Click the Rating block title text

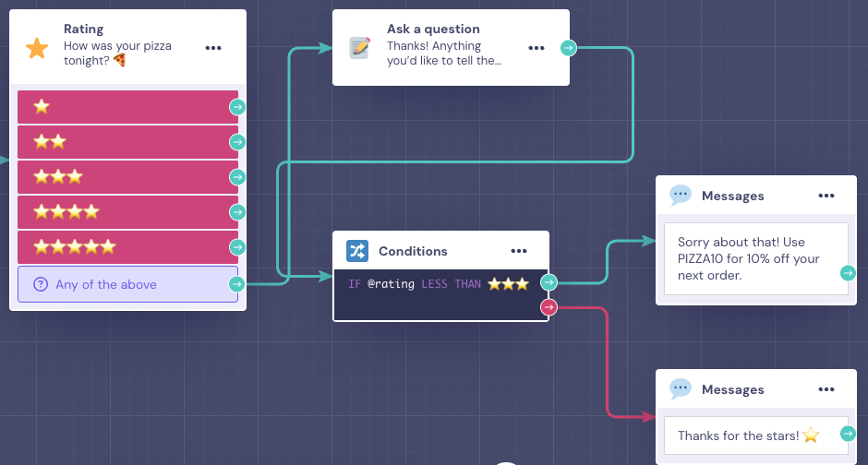pyautogui.click(x=84, y=29)
